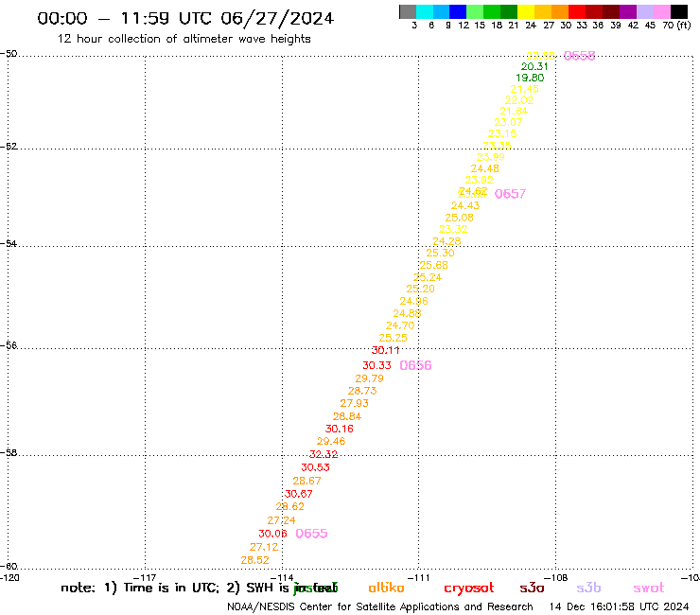Screen dimensions: 700x615
Task: Click the wave height value 23.32
Action: [x=453, y=230]
